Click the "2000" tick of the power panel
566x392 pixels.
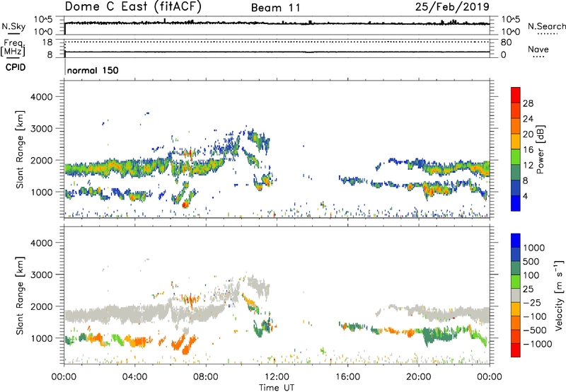41,160
